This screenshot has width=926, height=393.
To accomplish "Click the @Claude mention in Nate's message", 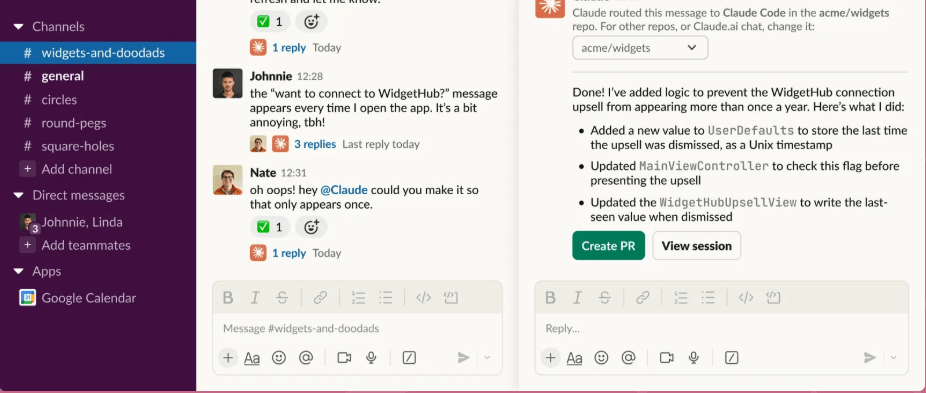I will tap(344, 190).
